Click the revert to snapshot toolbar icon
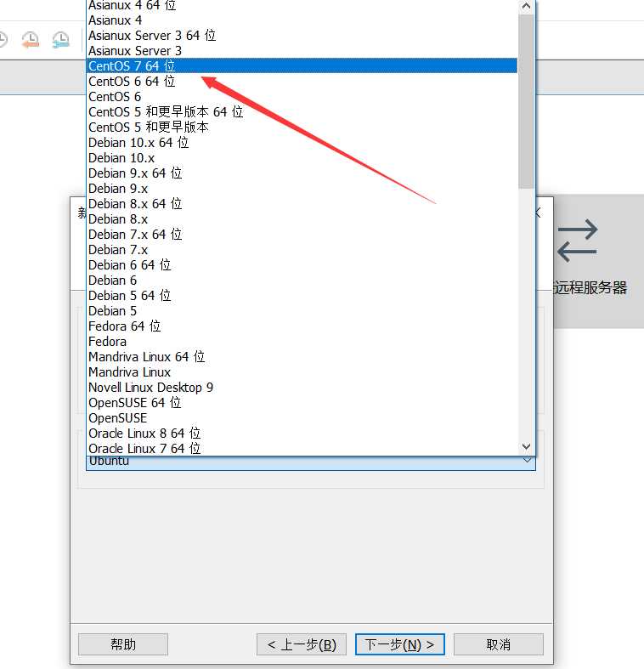The image size is (644, 669). point(31,40)
